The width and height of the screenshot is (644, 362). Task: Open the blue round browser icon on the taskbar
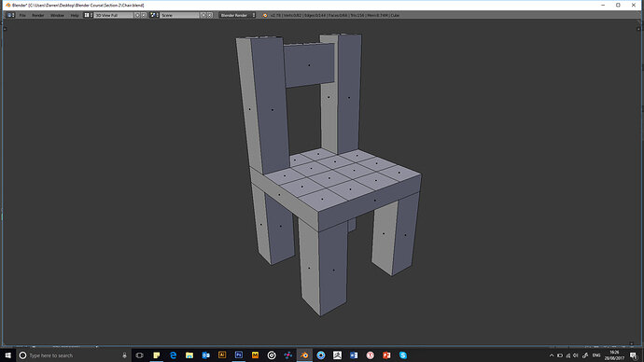tap(321, 355)
